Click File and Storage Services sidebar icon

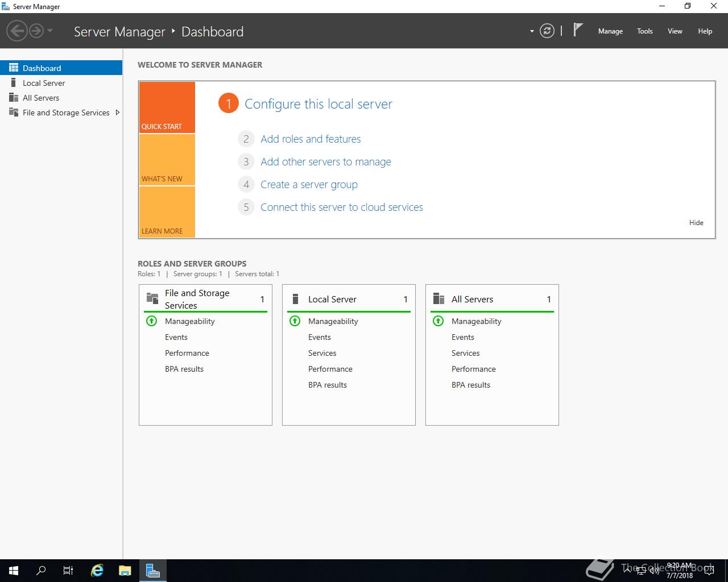(14, 113)
